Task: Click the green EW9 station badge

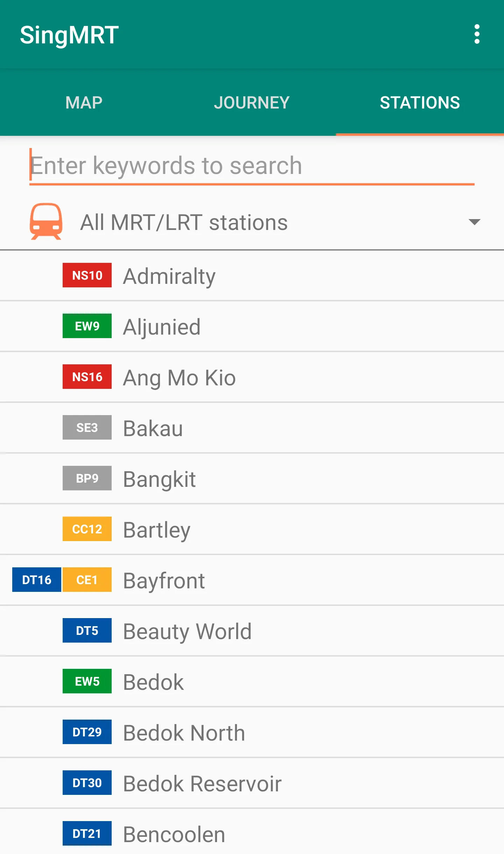Action: click(87, 326)
